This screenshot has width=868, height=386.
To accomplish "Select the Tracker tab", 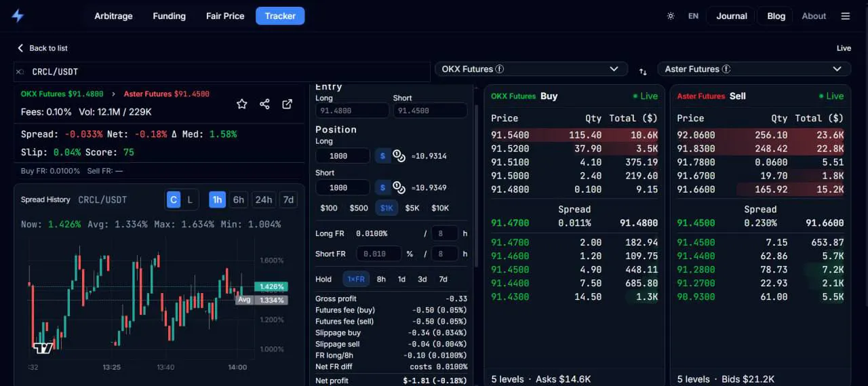I will click(280, 16).
